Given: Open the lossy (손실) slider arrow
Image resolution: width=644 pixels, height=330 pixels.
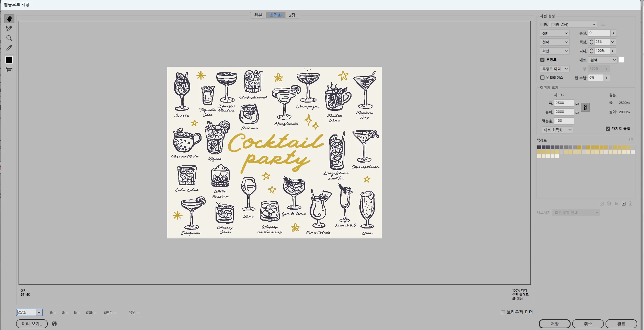Looking at the screenshot, I should click(613, 33).
